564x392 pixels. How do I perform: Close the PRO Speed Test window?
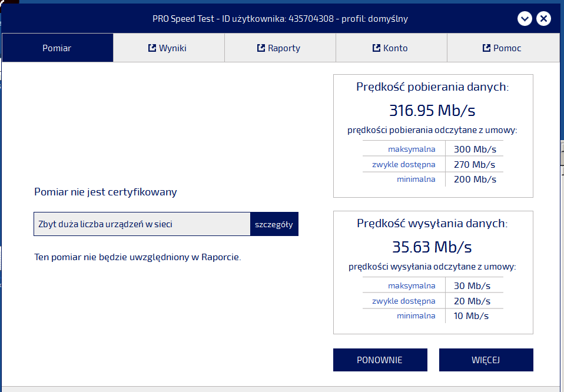543,19
